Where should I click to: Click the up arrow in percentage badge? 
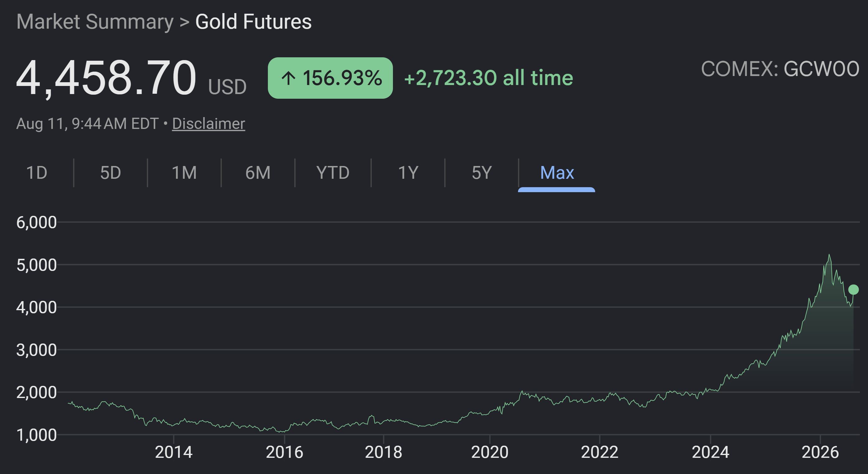[x=288, y=78]
